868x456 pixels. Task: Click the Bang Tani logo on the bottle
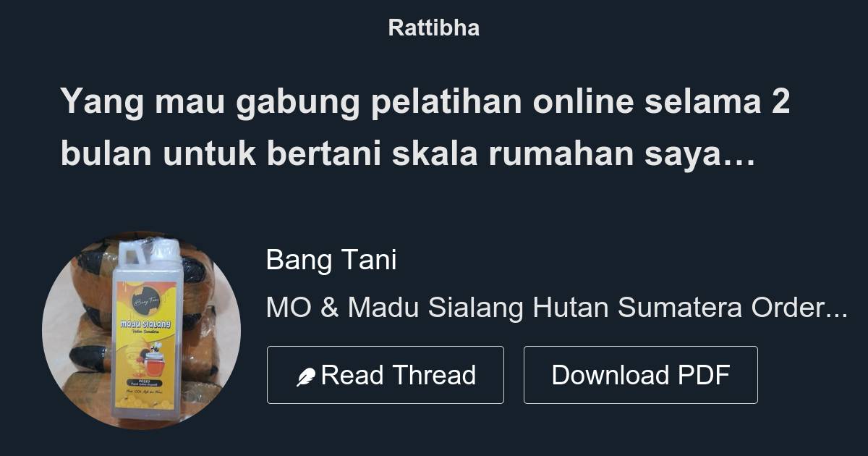coord(145,301)
